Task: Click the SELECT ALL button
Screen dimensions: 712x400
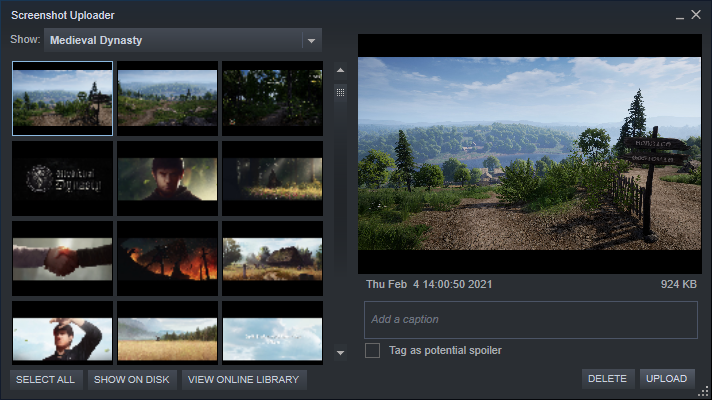Action: pos(45,380)
